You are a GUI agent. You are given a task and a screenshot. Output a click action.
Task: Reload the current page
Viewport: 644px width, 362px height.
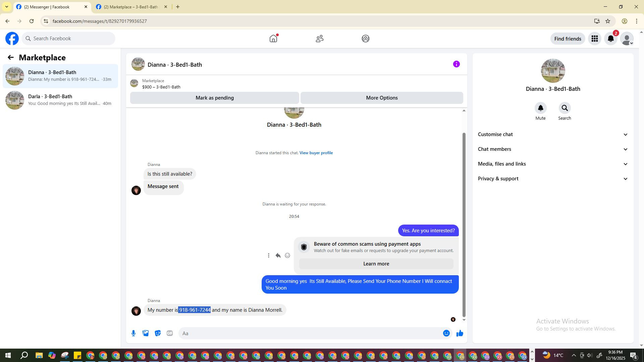coord(32,21)
